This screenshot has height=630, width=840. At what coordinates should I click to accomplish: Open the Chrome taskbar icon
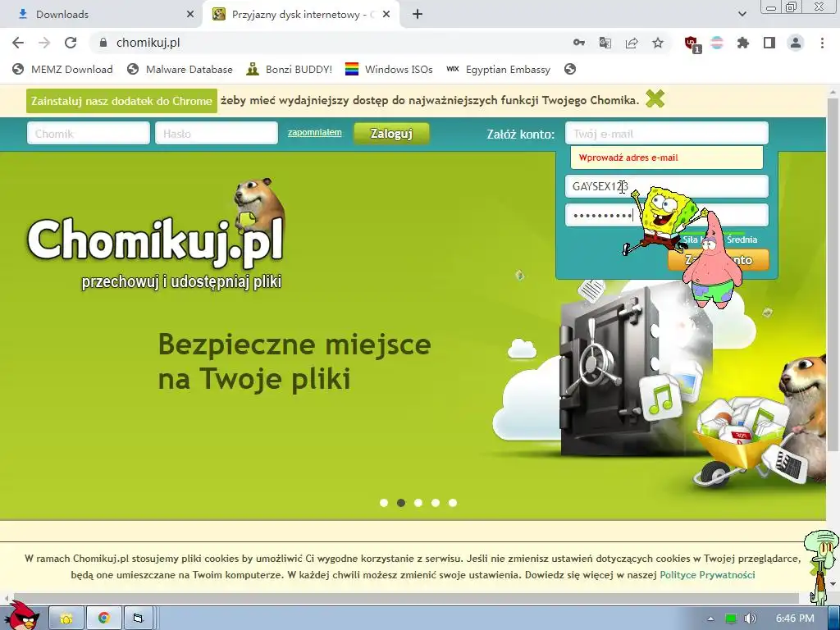tap(104, 619)
